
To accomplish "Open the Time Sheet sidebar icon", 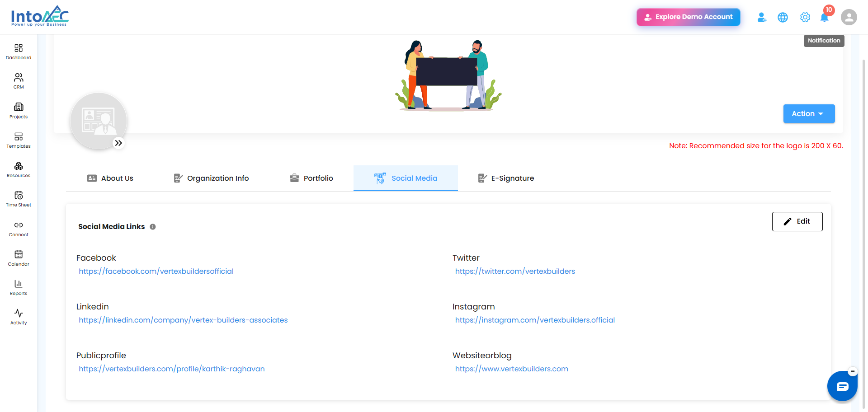I will click(x=19, y=199).
